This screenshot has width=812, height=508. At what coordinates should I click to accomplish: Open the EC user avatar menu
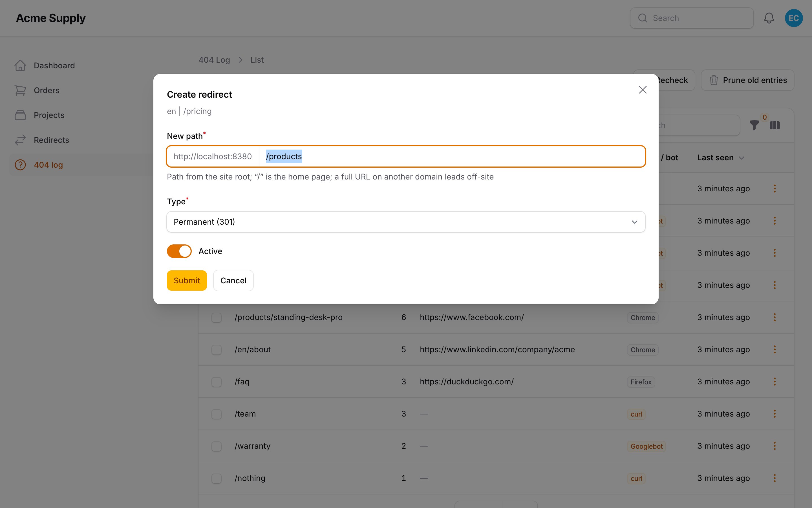pyautogui.click(x=794, y=18)
